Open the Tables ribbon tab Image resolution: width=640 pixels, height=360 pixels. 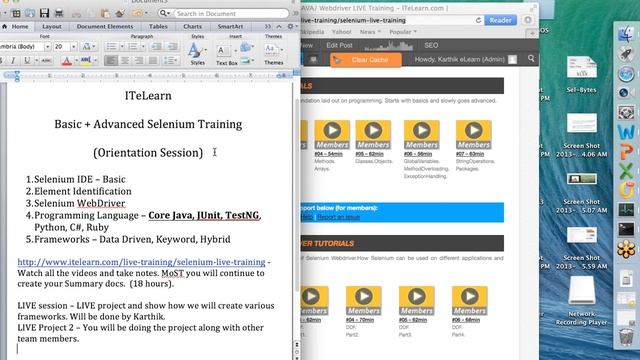click(158, 26)
